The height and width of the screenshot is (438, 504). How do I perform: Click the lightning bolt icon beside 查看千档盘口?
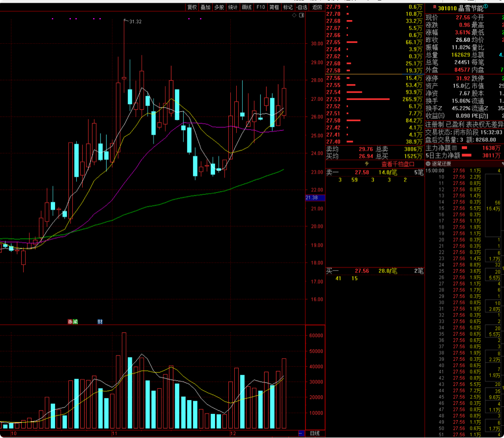pyautogui.click(x=367, y=164)
